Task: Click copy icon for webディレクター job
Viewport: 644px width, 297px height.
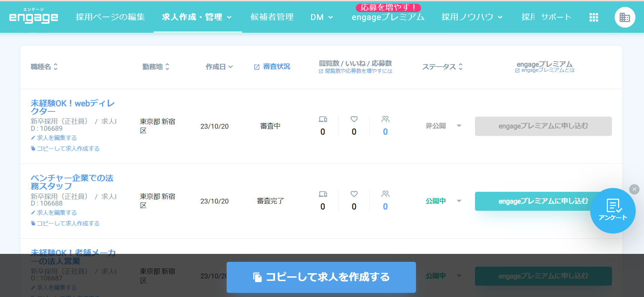Action: coord(33,148)
